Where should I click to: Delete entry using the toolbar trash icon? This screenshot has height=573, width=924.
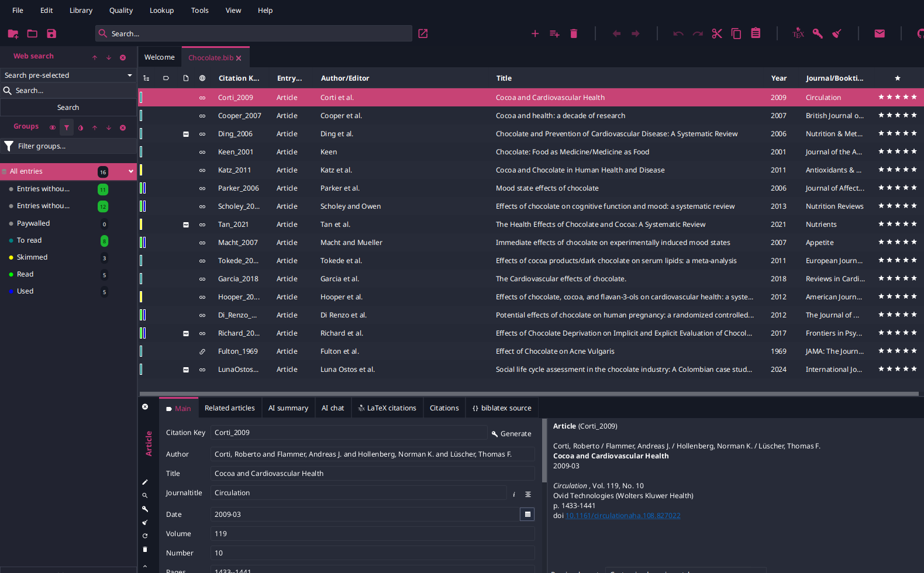point(574,34)
